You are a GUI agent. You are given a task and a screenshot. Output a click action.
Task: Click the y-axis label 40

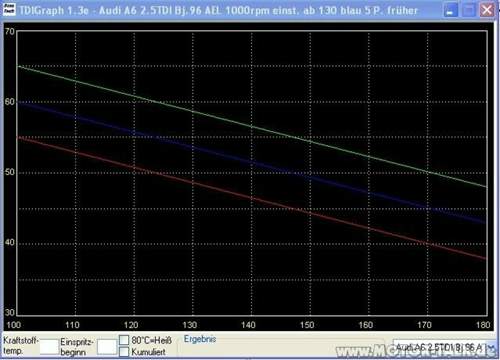pyautogui.click(x=10, y=242)
